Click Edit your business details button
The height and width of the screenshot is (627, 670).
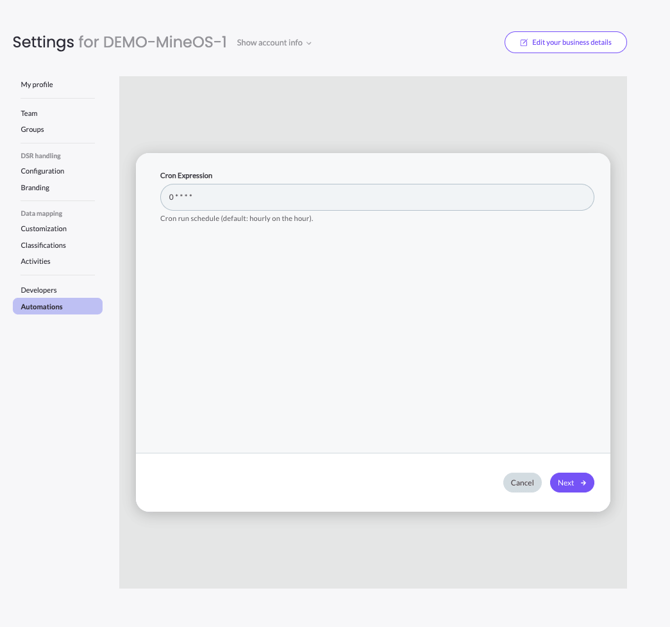[x=565, y=42]
